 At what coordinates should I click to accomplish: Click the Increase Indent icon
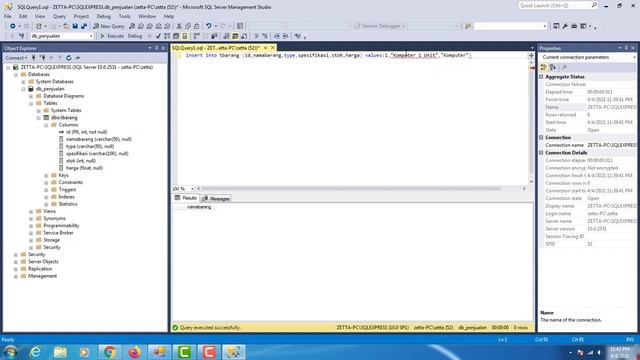286,36
